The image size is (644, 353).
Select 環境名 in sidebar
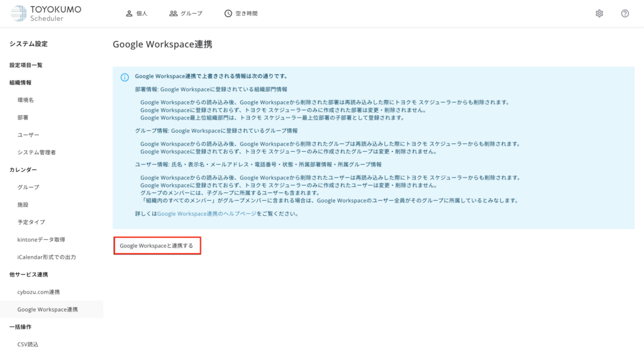[x=25, y=100]
